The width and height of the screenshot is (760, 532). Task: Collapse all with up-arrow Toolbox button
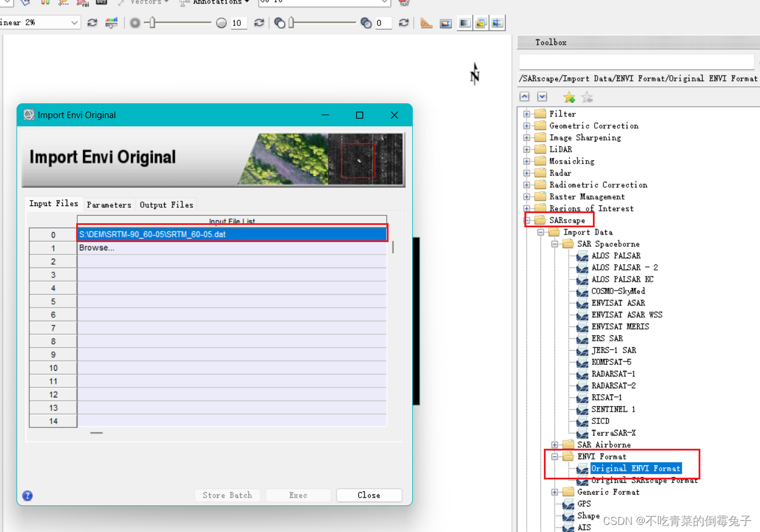[x=524, y=96]
